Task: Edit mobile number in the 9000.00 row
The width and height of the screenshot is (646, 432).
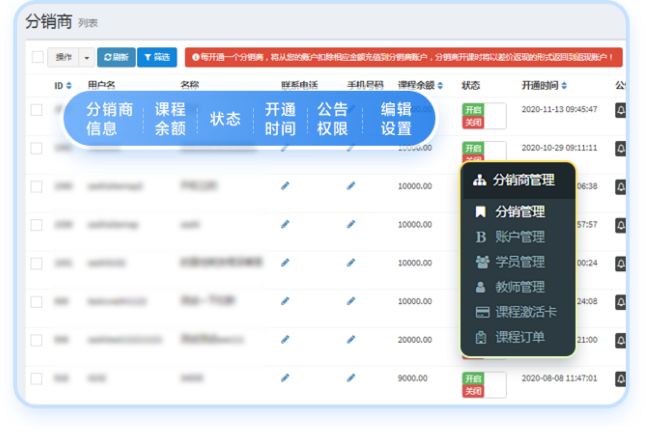Action: coord(351,378)
